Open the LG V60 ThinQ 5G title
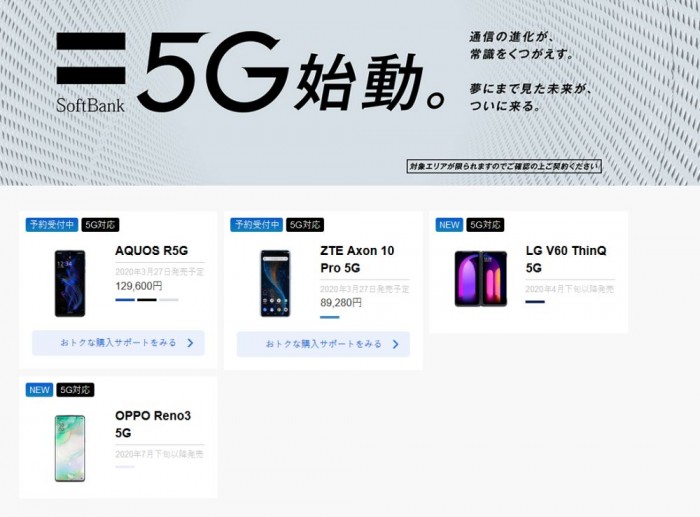 [x=566, y=259]
